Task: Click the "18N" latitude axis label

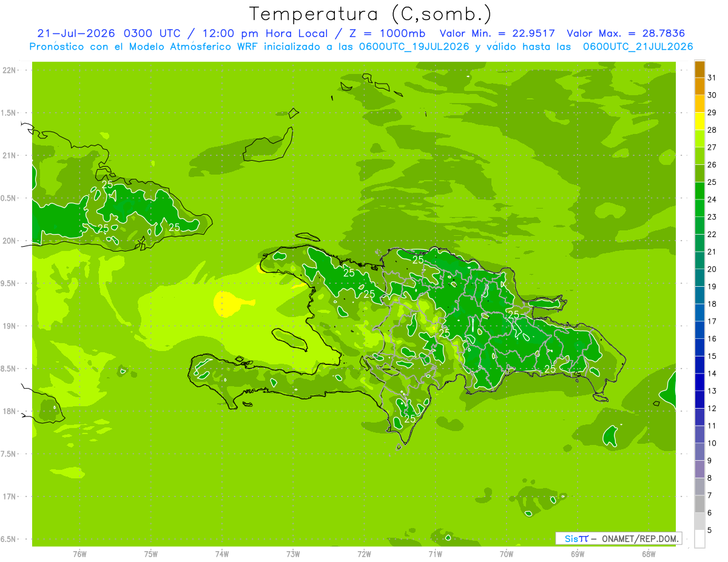Action: pos(9,411)
